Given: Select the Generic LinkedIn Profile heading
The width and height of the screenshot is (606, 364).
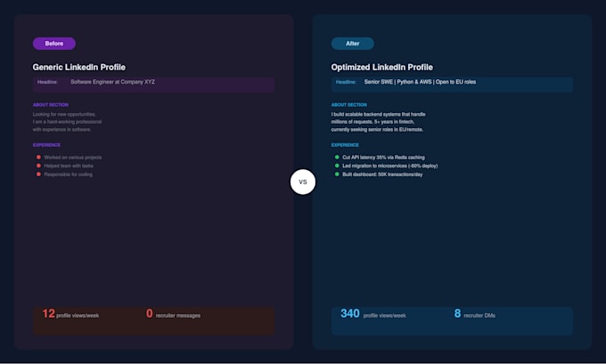Looking at the screenshot, I should (x=78, y=67).
